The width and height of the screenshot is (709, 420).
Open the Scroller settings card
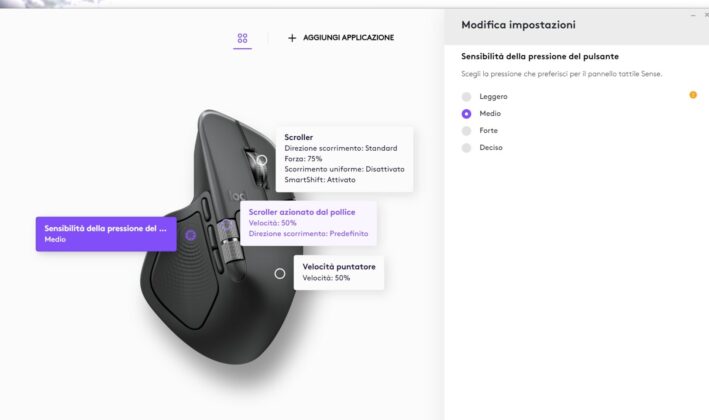tap(344, 159)
